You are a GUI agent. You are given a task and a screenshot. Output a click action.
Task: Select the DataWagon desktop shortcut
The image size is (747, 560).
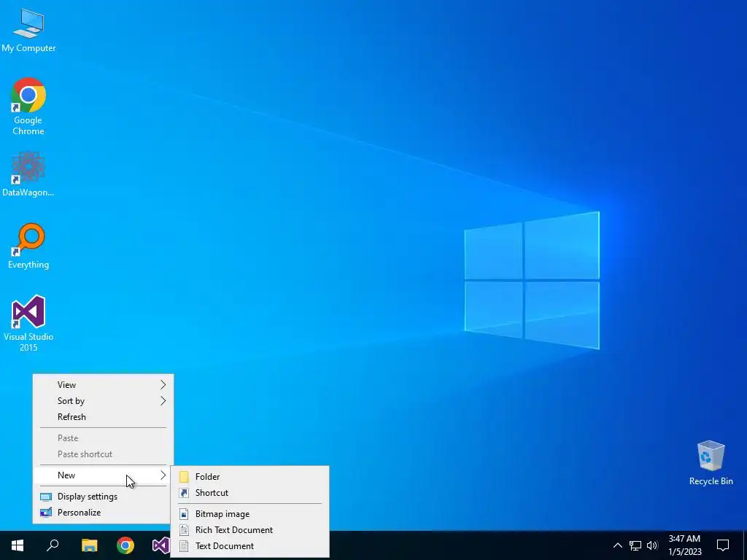point(28,174)
